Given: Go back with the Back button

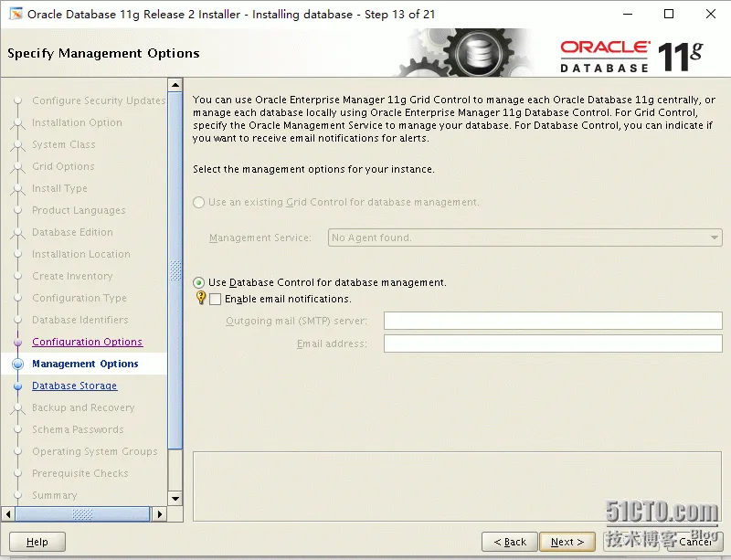Looking at the screenshot, I should tap(510, 542).
